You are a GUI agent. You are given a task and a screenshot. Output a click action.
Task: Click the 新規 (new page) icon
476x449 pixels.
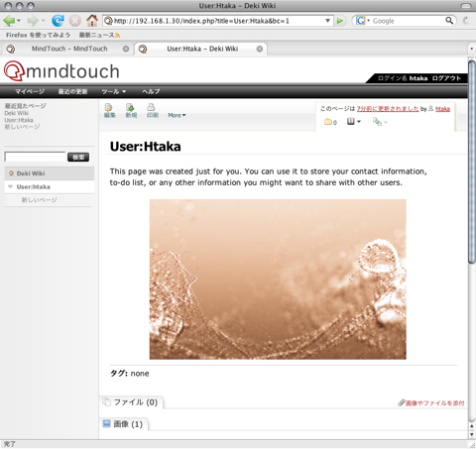[131, 111]
